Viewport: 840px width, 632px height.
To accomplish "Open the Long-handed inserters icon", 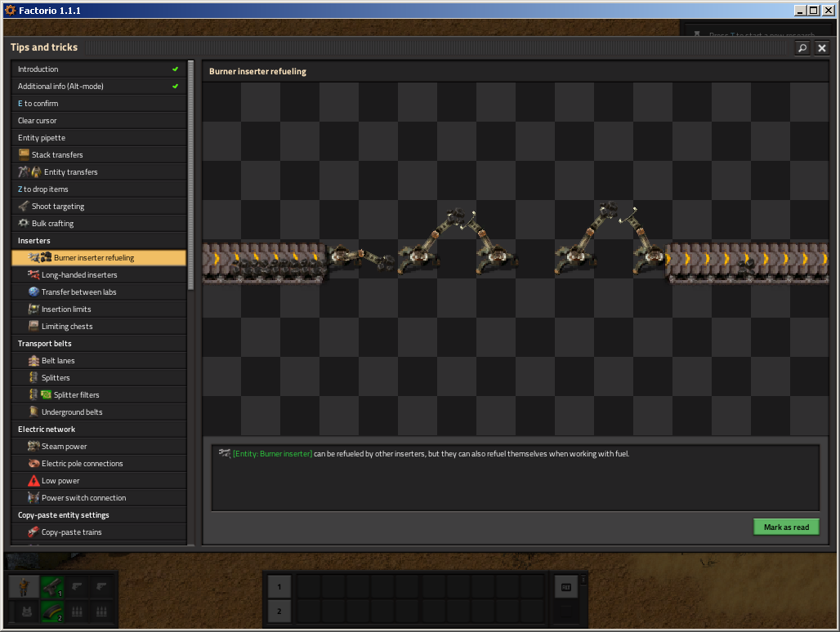I will [x=34, y=274].
